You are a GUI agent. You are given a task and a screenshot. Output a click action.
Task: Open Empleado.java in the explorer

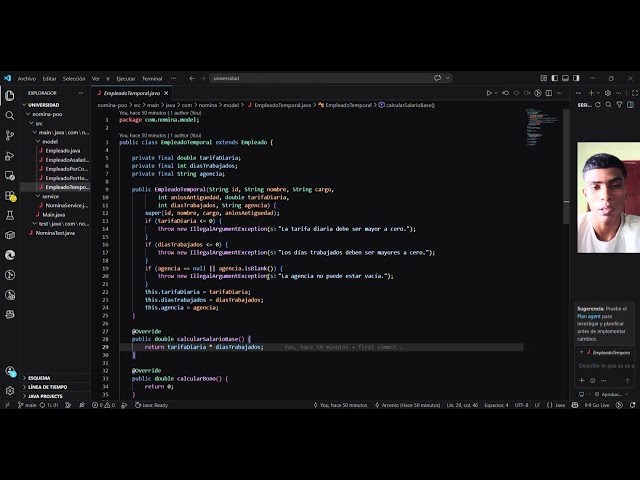coord(63,151)
